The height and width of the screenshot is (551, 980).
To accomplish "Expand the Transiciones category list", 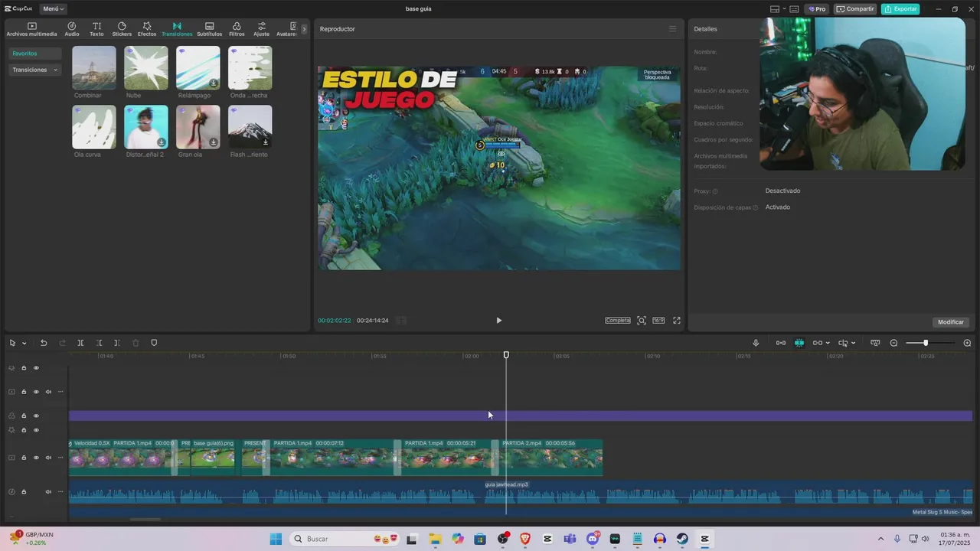I will [35, 70].
